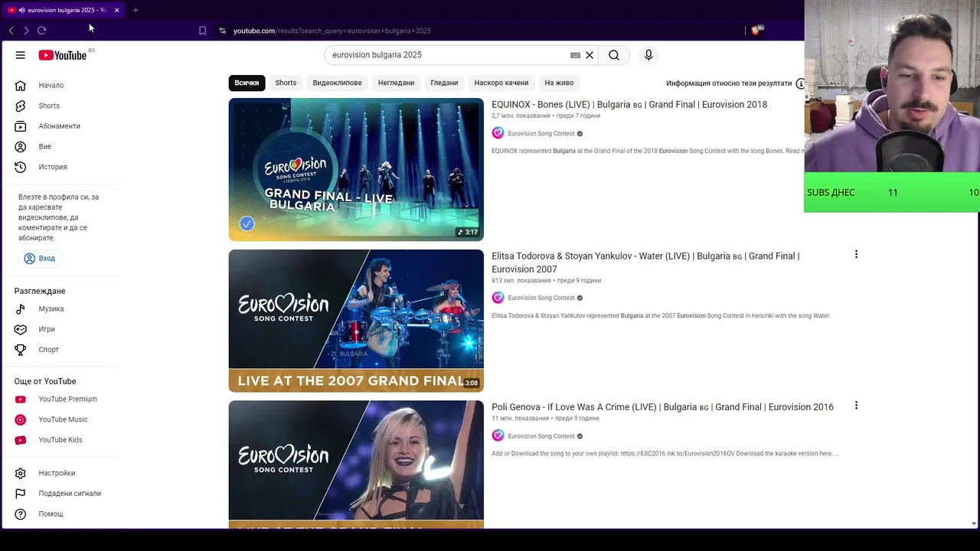This screenshot has width=980, height=551.
Task: Select the Гледани filter chip
Action: (444, 83)
